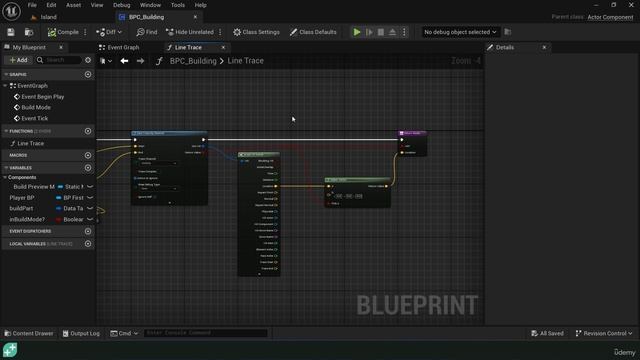Image resolution: width=640 pixels, height=360 pixels.
Task: Navigate forward with the right arrow
Action: (140, 61)
